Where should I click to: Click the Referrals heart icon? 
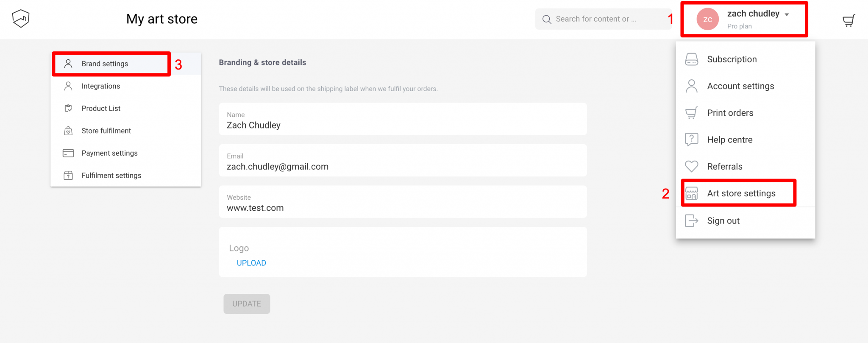tap(691, 167)
